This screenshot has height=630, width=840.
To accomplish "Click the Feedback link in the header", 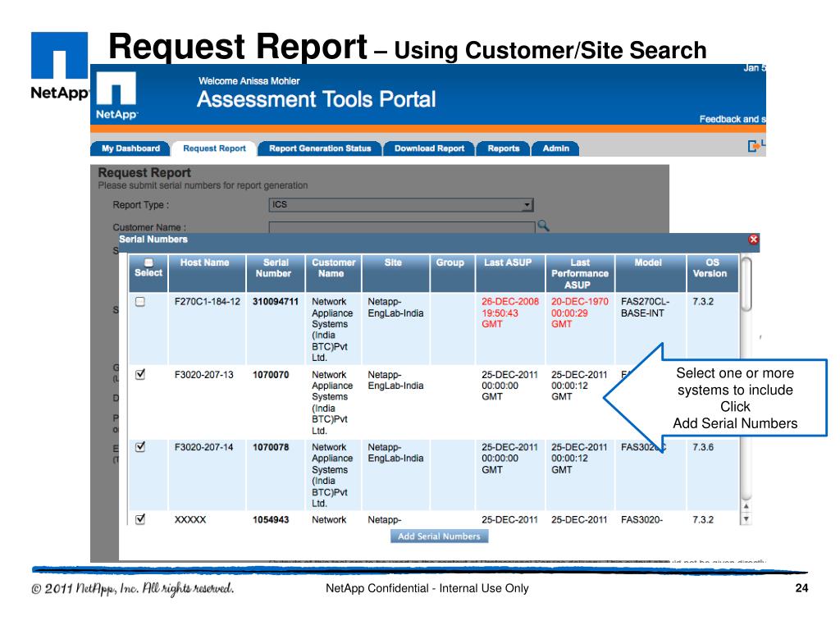I will (733, 119).
